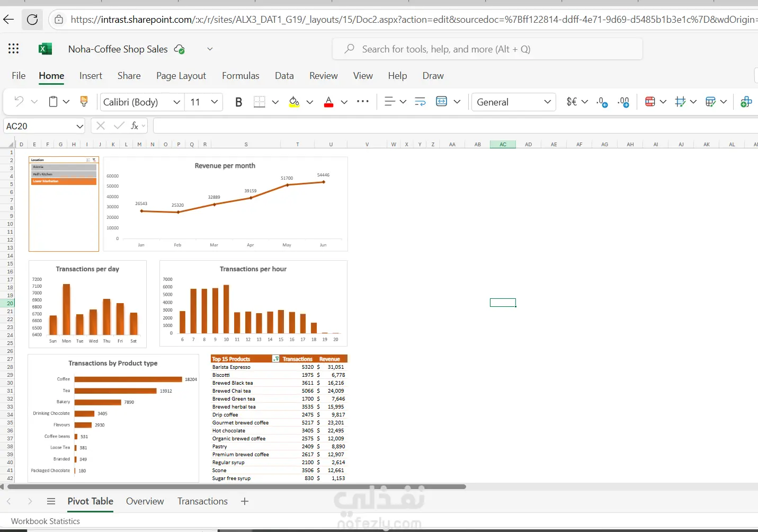Go to the Formulas tab
The height and width of the screenshot is (532, 758).
click(240, 76)
